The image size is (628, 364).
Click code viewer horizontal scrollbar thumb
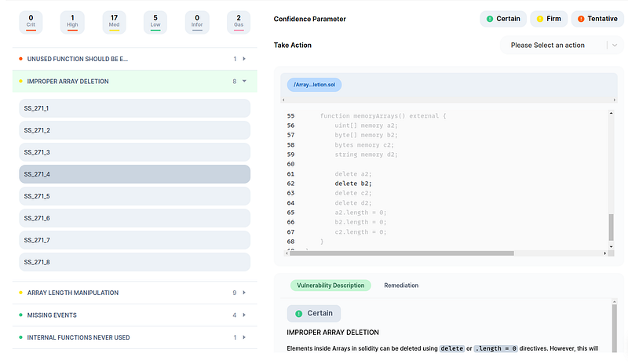point(402,253)
